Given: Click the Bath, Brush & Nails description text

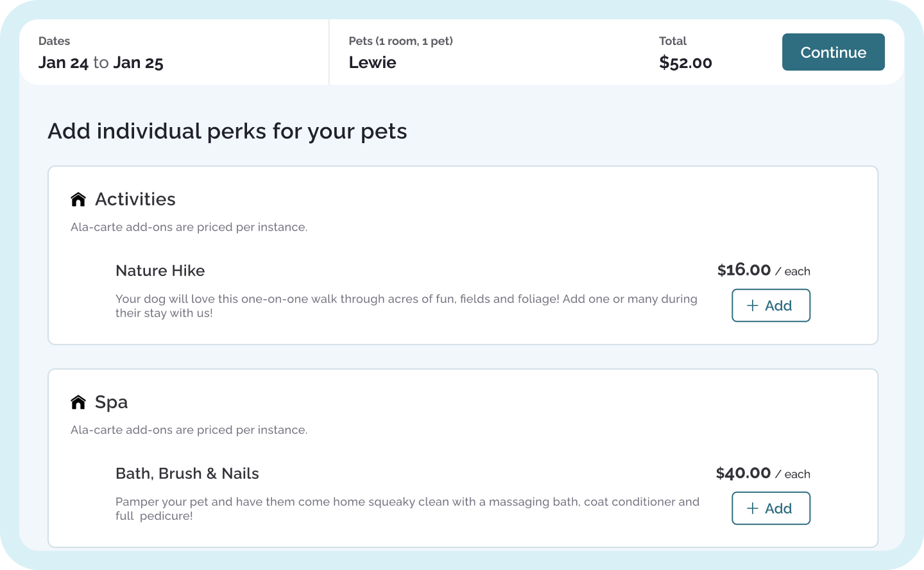Looking at the screenshot, I should [x=407, y=509].
